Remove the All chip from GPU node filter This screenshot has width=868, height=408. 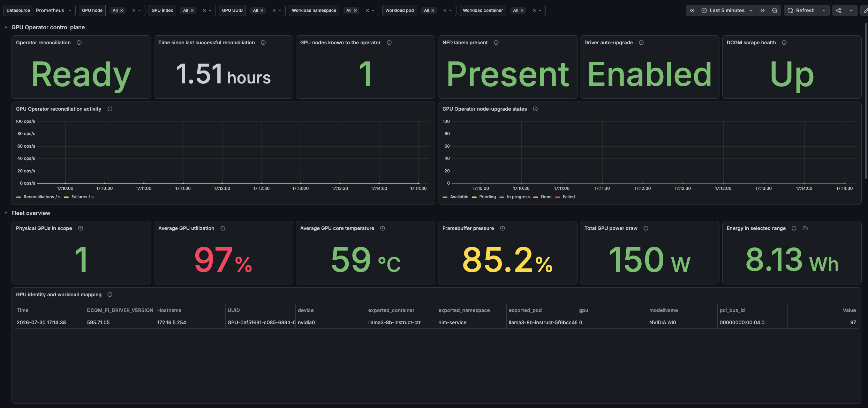(x=122, y=10)
